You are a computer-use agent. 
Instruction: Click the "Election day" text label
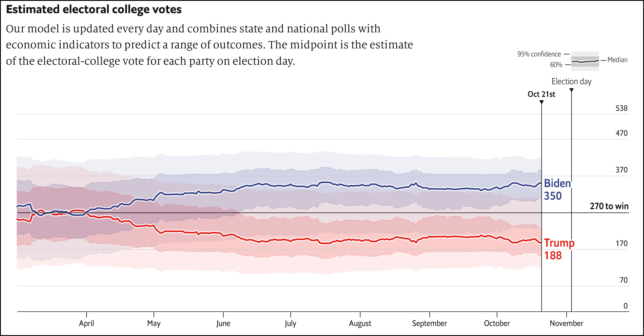pos(572,82)
